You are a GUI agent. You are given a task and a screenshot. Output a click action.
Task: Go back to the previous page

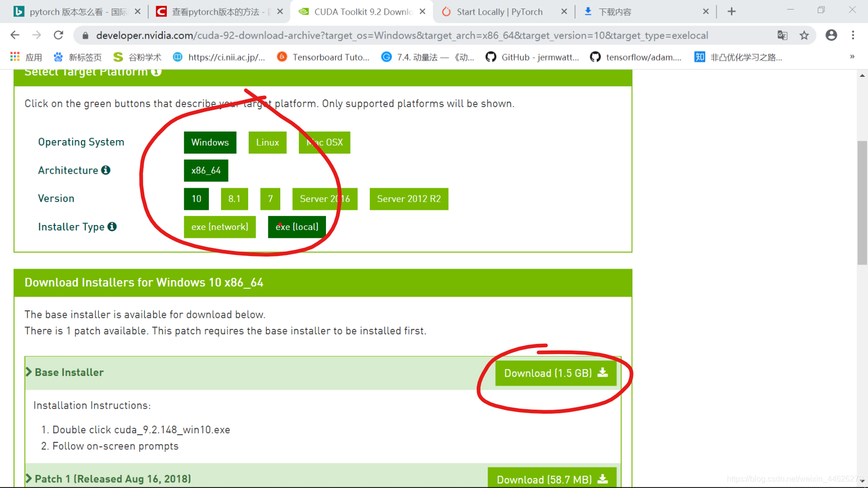coord(15,35)
